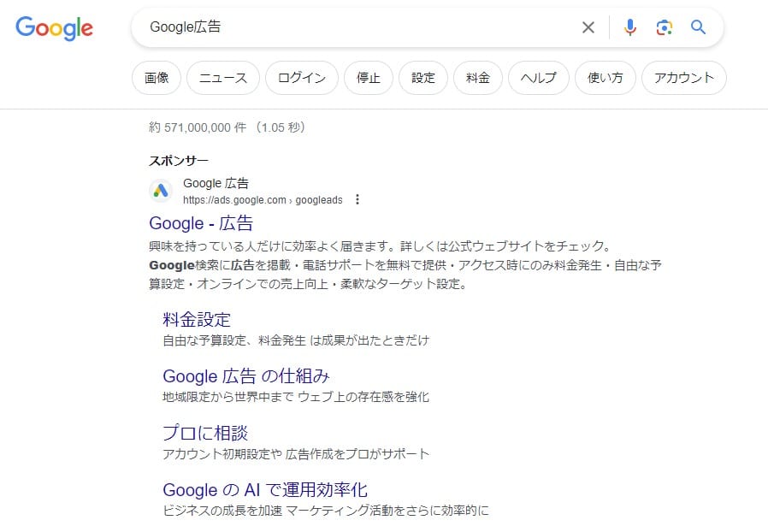Focus the search field containing Google広告
The image size is (768, 532).
(363, 27)
